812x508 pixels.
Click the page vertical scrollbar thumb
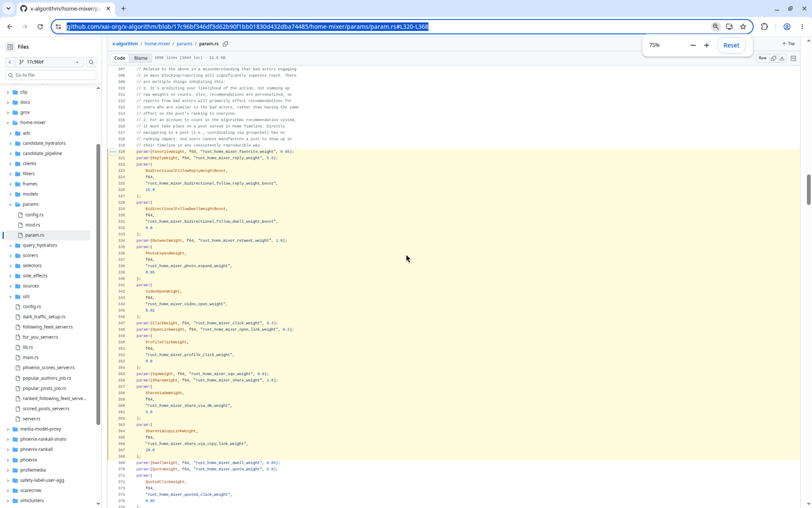pyautogui.click(x=808, y=189)
